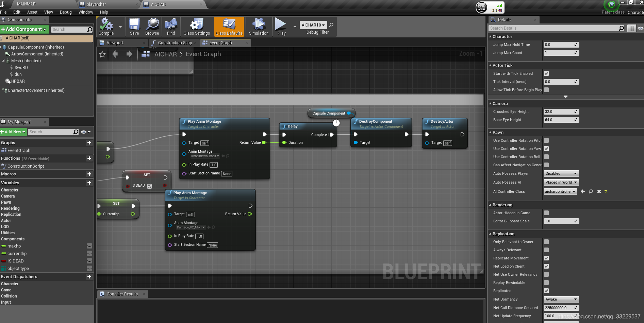Clear AI Controller Class value
Image resolution: width=644 pixels, height=323 pixels.
[x=599, y=191]
